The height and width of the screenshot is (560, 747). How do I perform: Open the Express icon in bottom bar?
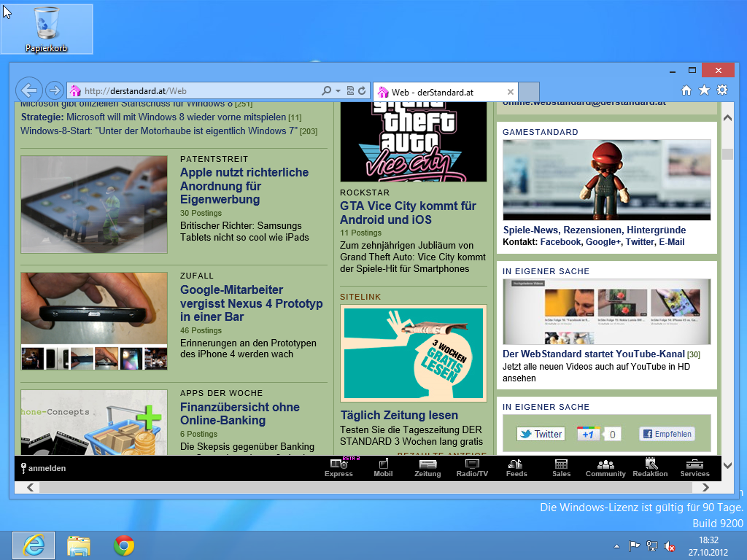(x=338, y=467)
